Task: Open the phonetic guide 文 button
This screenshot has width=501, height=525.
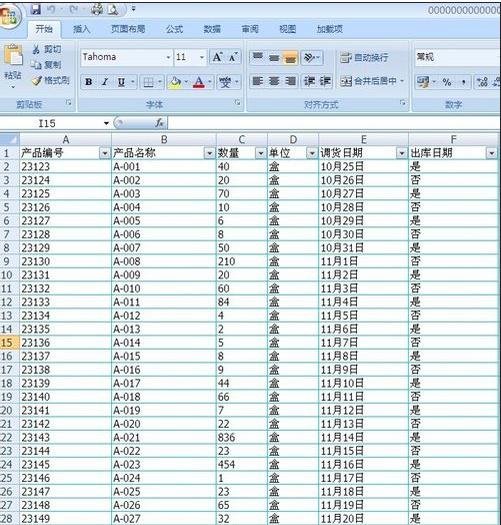Action: point(225,82)
